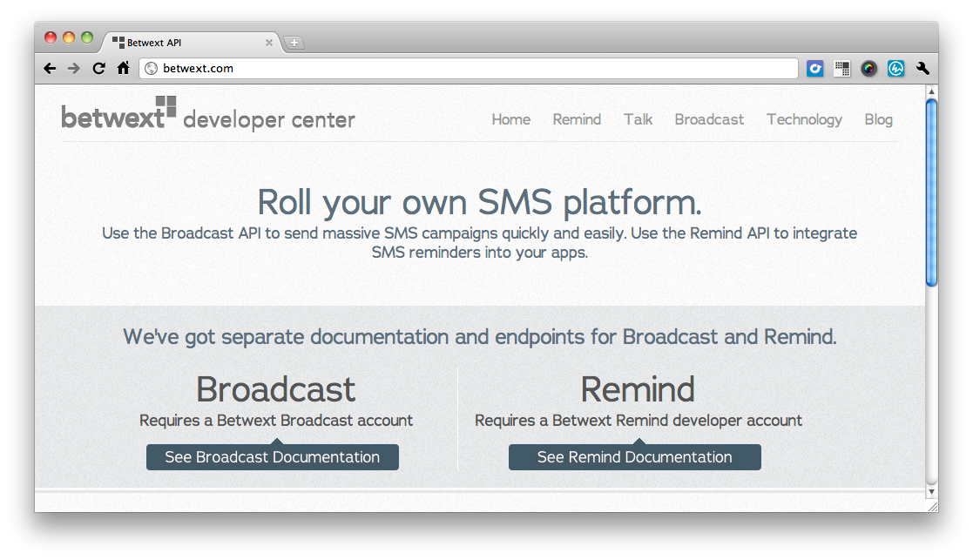Click 'Requires a Betwext Broadcast account' text
The image size is (973, 560).
pyautogui.click(x=275, y=421)
